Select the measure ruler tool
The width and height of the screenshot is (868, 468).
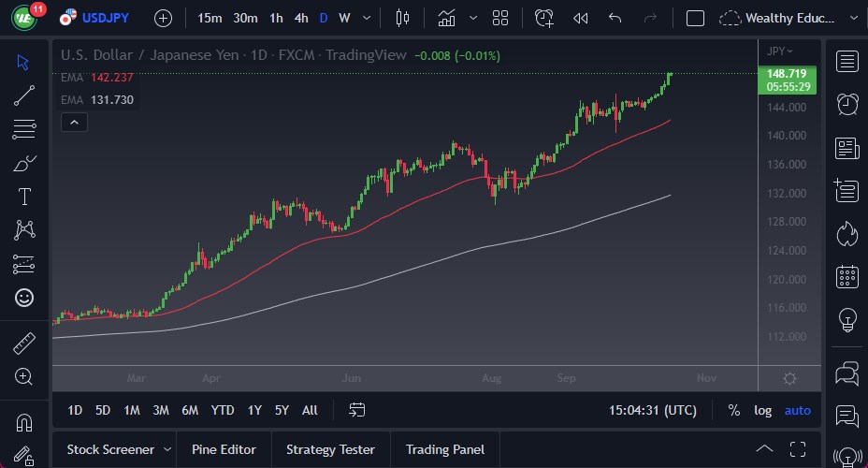click(24, 344)
